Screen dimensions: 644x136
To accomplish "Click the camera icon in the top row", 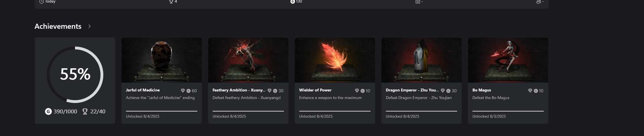I will point(418,2).
